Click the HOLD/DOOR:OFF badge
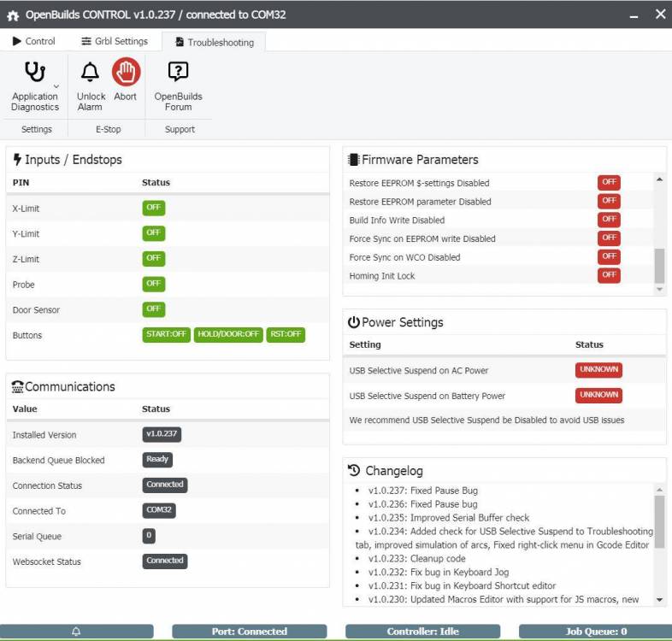 point(228,334)
